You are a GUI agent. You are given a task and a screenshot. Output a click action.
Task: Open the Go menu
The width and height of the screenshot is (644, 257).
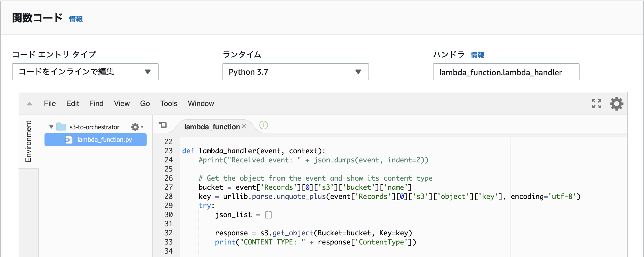tap(145, 103)
